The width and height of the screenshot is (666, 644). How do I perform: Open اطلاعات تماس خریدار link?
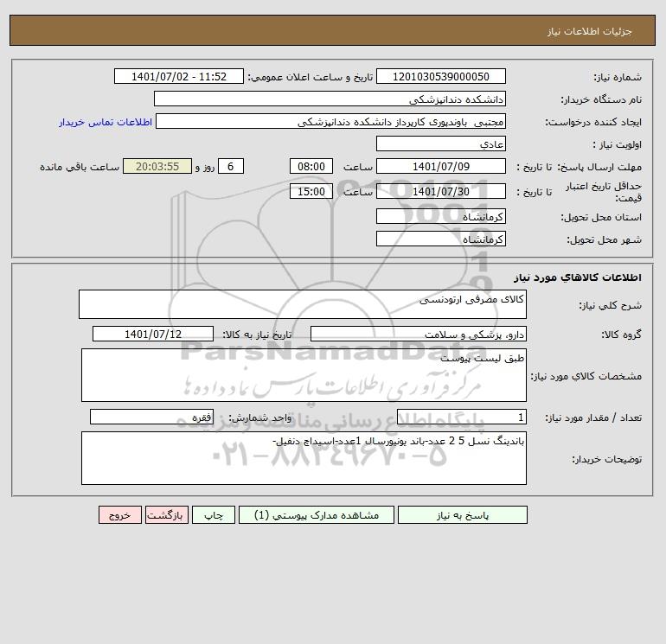point(106,122)
